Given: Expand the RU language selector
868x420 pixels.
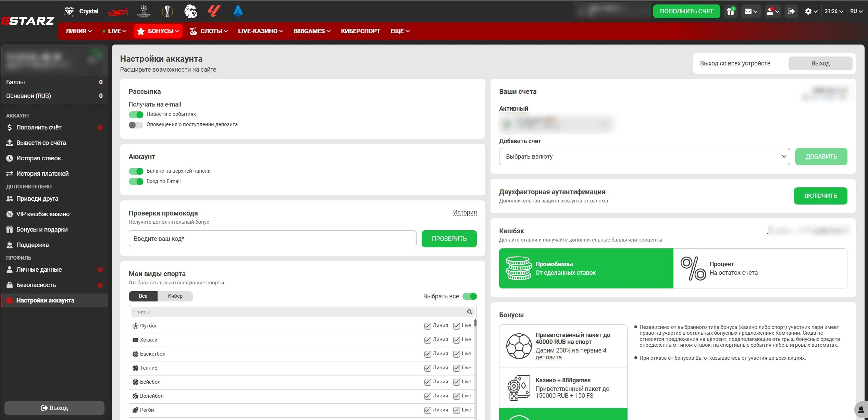Looking at the screenshot, I should click(x=856, y=11).
